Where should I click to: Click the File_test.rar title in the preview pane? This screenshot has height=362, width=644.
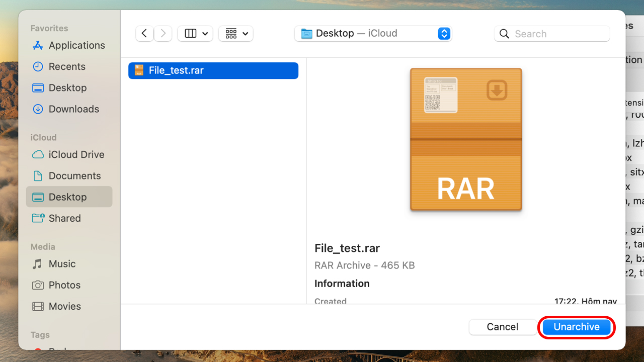[347, 248]
